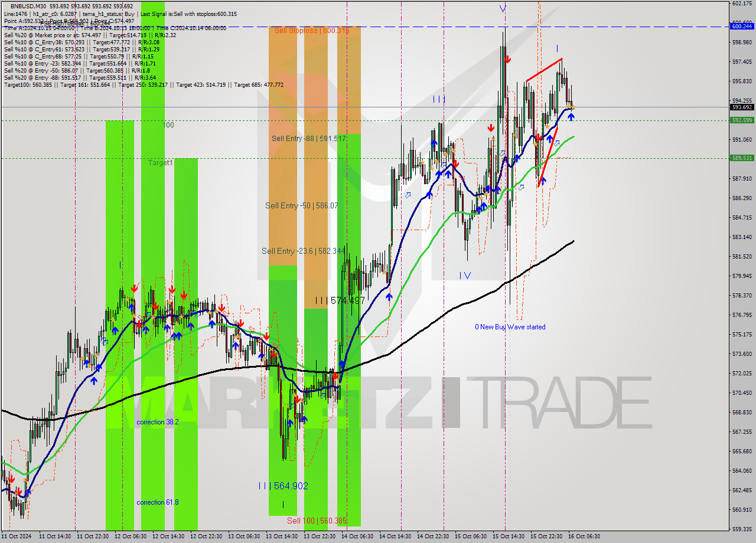The width and height of the screenshot is (756, 543).
Task: Click the green 592.599 price level tag
Action: 742,120
